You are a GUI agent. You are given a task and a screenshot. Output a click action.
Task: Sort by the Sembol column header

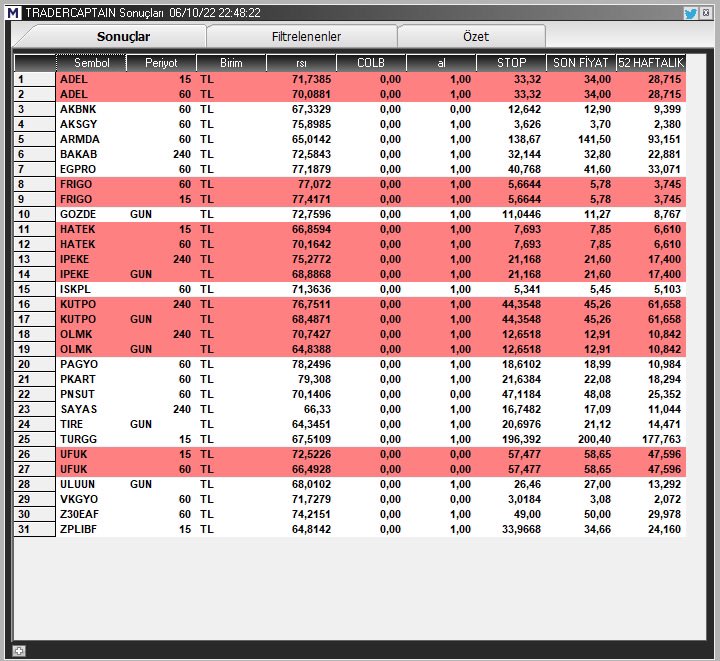tap(91, 63)
